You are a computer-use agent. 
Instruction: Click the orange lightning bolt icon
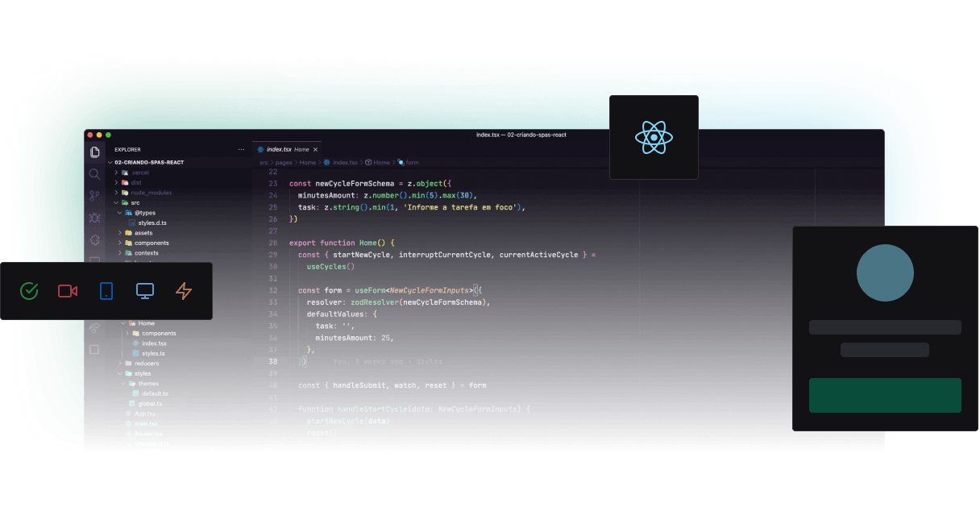click(x=183, y=292)
